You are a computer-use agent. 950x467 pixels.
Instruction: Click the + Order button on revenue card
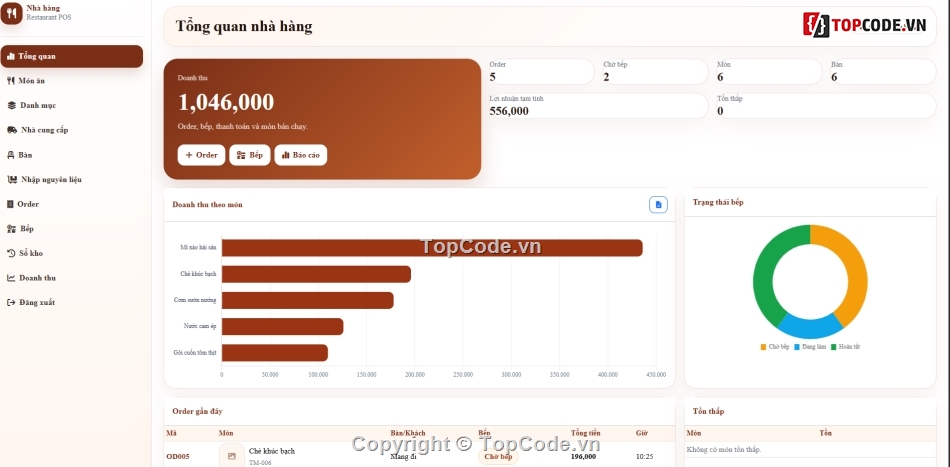(x=201, y=155)
